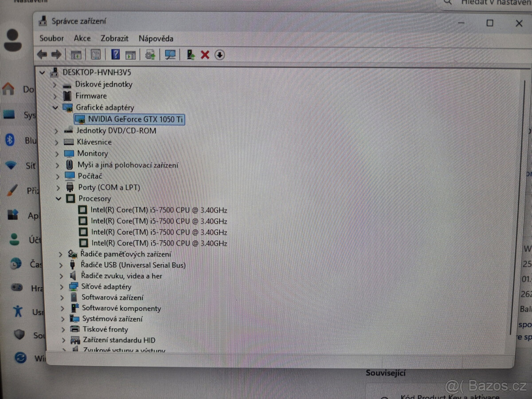Click the red X Uninstall device icon

[205, 54]
